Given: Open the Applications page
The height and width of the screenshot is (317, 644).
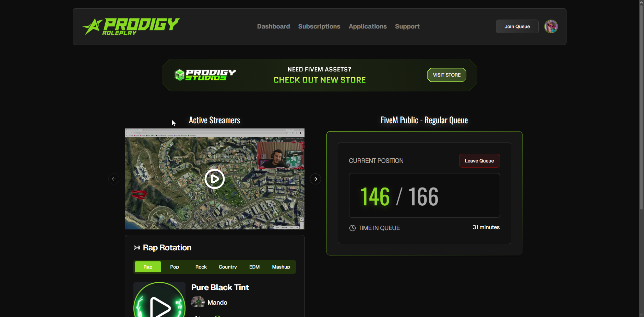Looking at the screenshot, I should 368,26.
